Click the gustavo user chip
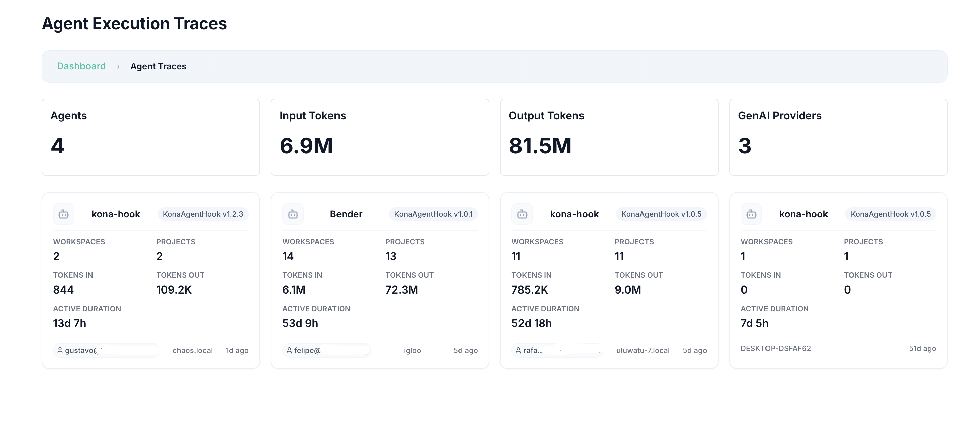 click(x=106, y=351)
